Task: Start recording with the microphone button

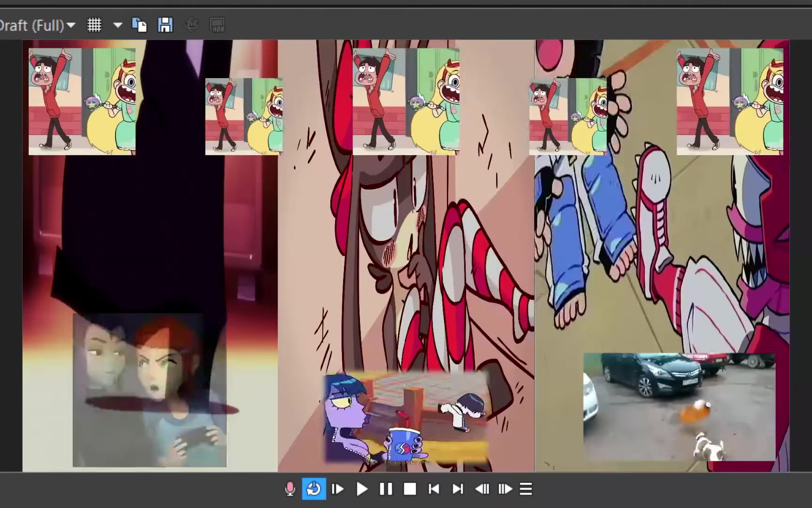Action: [x=290, y=489]
